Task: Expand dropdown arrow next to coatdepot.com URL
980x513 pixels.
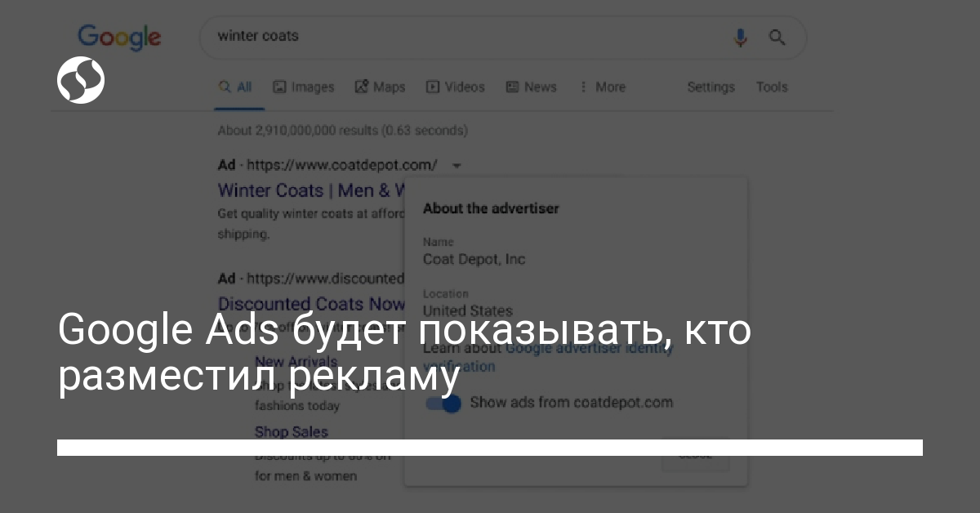Action: tap(457, 166)
